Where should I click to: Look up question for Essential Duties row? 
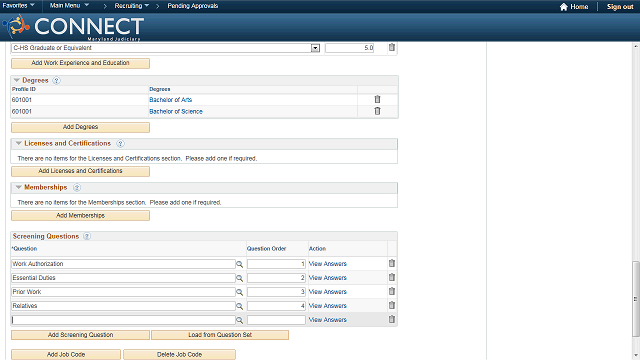click(240, 278)
